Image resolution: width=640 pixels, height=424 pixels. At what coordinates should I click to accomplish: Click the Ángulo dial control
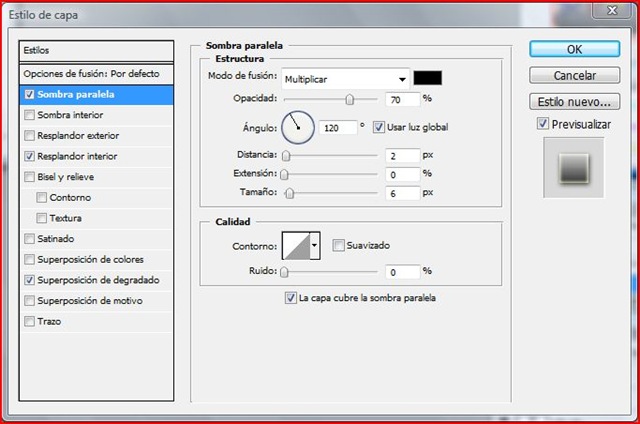[x=298, y=127]
